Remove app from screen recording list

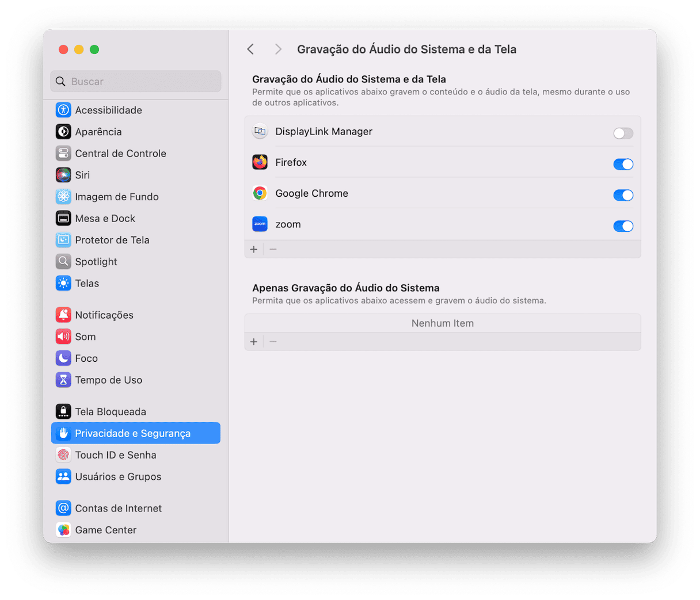(x=273, y=249)
